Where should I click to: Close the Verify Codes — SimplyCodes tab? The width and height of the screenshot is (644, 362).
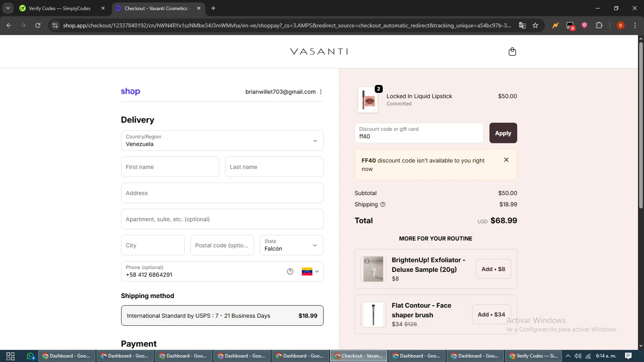pyautogui.click(x=103, y=8)
